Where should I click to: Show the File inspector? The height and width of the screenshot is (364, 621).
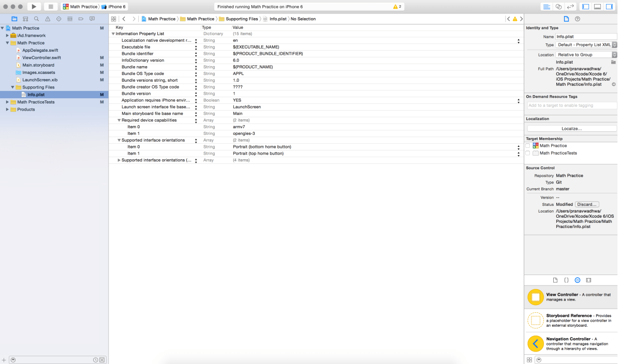[566, 19]
